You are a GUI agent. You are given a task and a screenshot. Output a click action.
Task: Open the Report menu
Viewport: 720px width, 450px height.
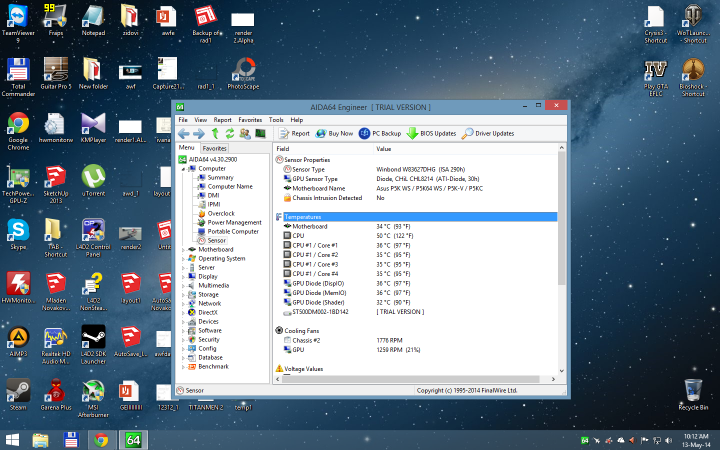(222, 120)
